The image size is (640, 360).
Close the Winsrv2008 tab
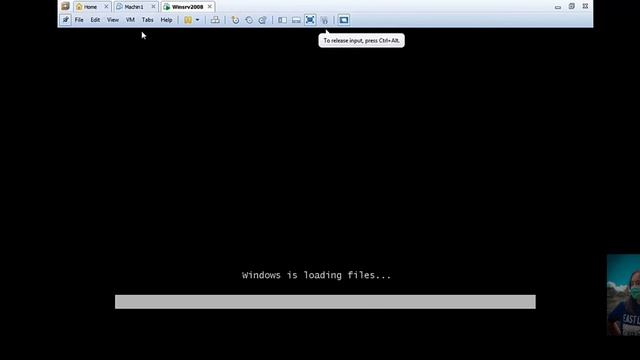click(210, 7)
